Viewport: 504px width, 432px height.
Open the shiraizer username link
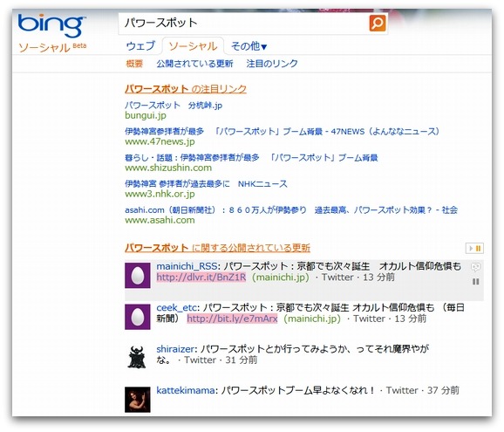tap(175, 349)
